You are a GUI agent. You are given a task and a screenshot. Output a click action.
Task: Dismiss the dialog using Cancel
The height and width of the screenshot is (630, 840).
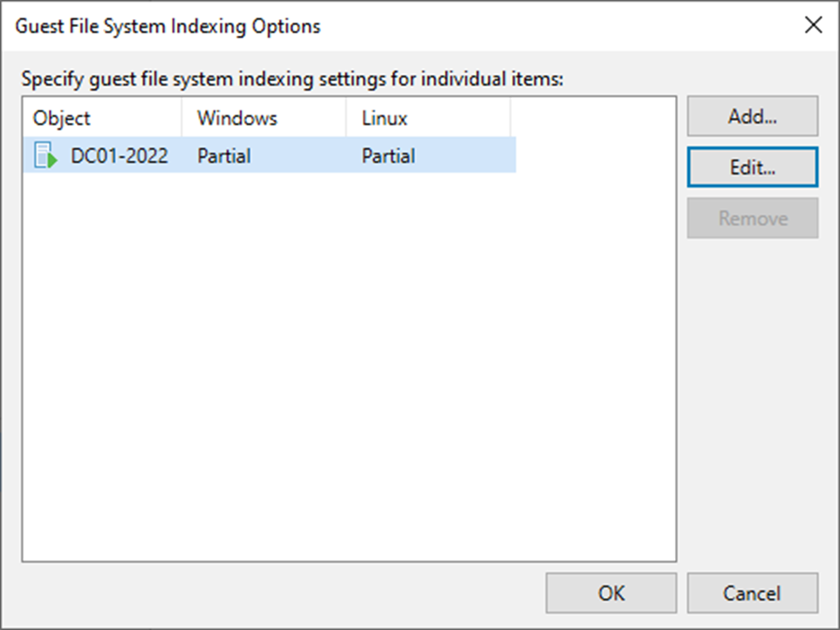coord(752,592)
